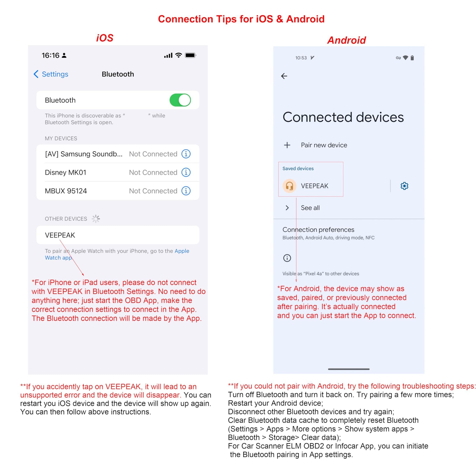Enable Bluetooth pairing for VEEPEAK iOS
Viewport: 476px width, 476px height.
point(117,235)
